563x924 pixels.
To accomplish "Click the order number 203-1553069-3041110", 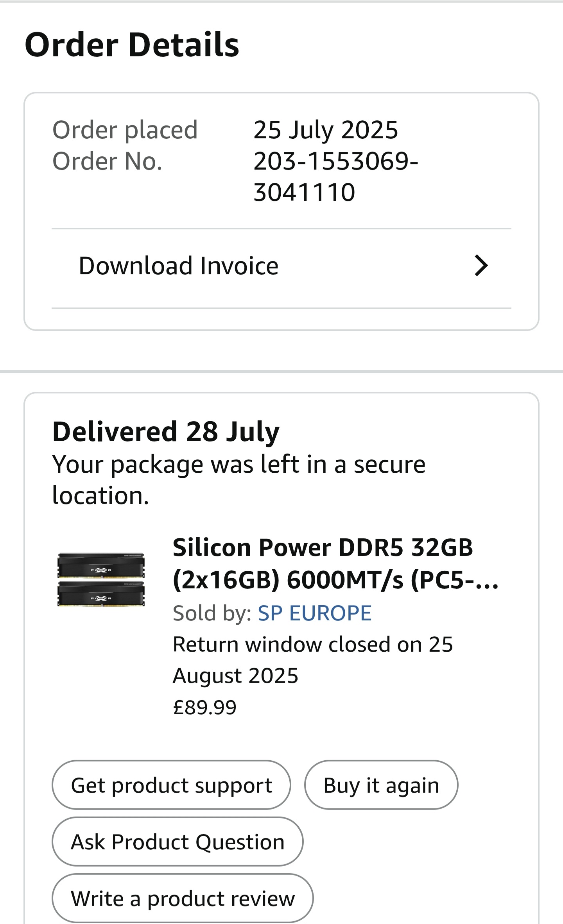I will 335,177.
